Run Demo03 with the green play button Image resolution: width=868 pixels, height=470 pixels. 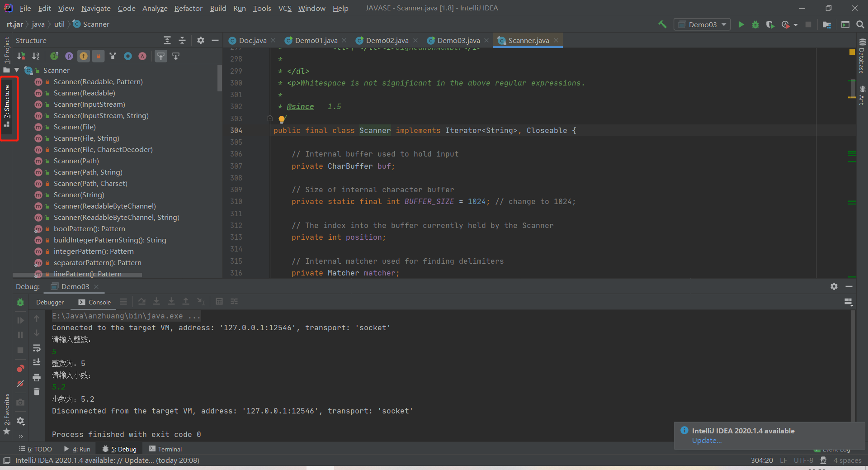point(741,24)
